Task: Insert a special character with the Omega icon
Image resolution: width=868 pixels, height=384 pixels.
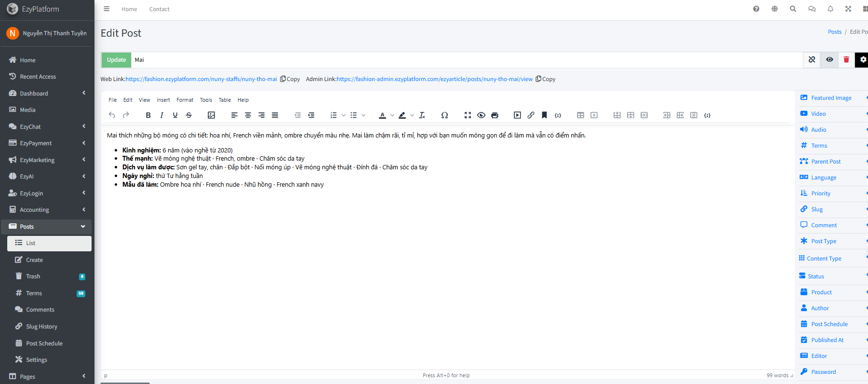Action: [x=444, y=115]
